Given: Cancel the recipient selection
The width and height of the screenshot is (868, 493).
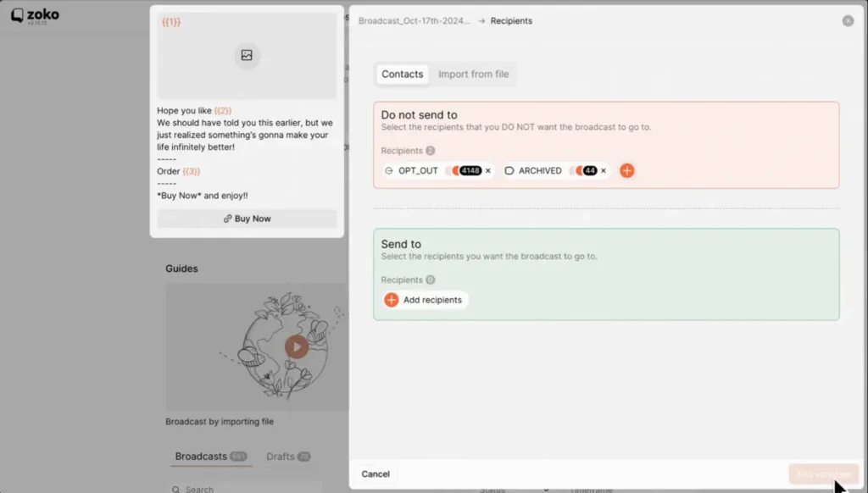Looking at the screenshot, I should click(x=375, y=474).
